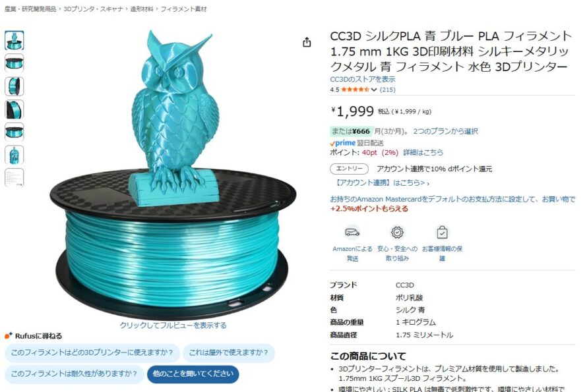Screen dimensions: 587x392
Task: Click the 2つのプランから選択 link
Action: coord(445,131)
